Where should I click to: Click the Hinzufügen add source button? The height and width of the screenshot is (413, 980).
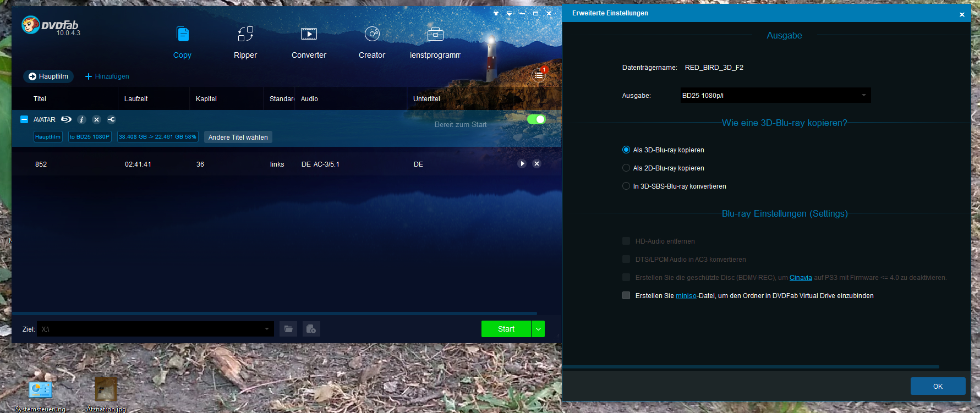pyautogui.click(x=107, y=76)
